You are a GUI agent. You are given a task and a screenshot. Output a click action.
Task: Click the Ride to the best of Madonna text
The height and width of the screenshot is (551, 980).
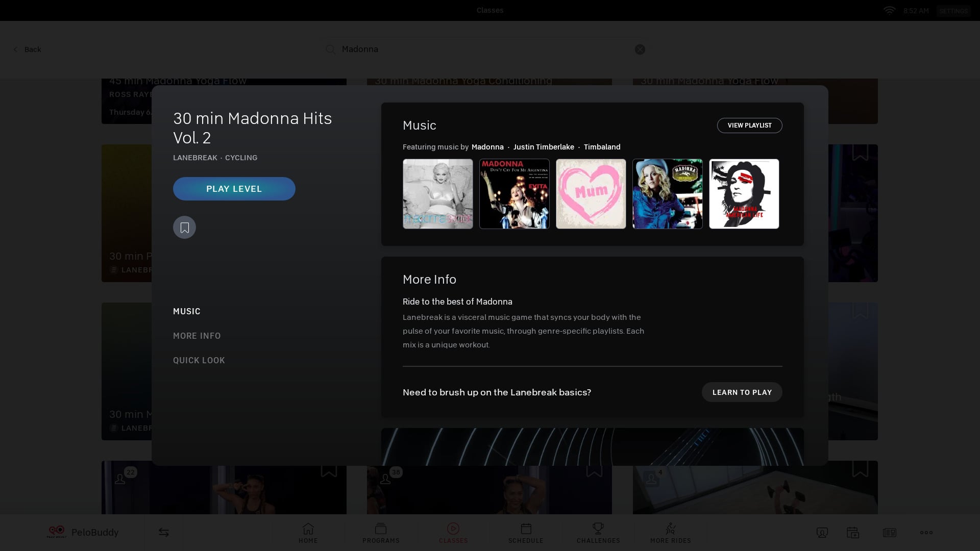tap(457, 302)
